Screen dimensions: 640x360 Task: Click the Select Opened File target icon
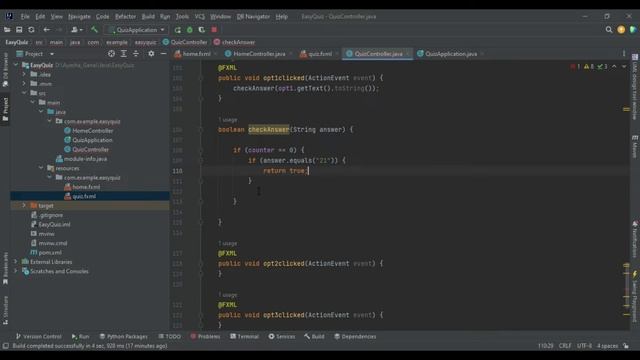pyautogui.click(x=111, y=54)
